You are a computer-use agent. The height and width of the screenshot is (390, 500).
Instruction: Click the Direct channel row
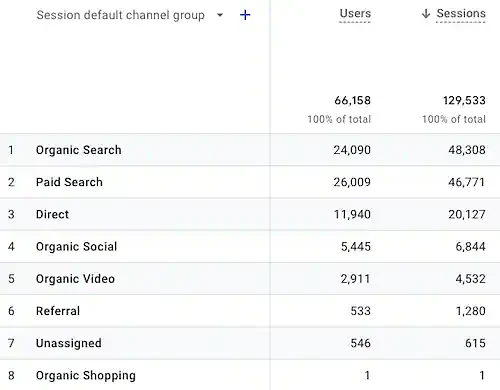250,214
